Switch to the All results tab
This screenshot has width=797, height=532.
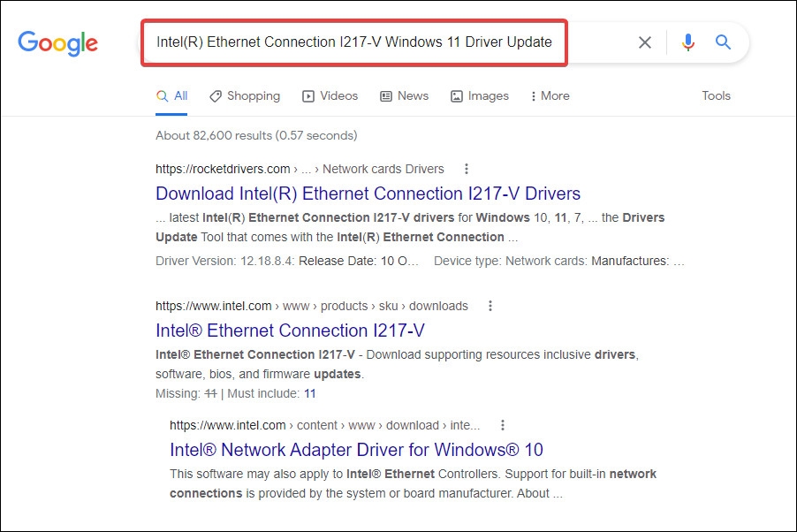coord(171,95)
